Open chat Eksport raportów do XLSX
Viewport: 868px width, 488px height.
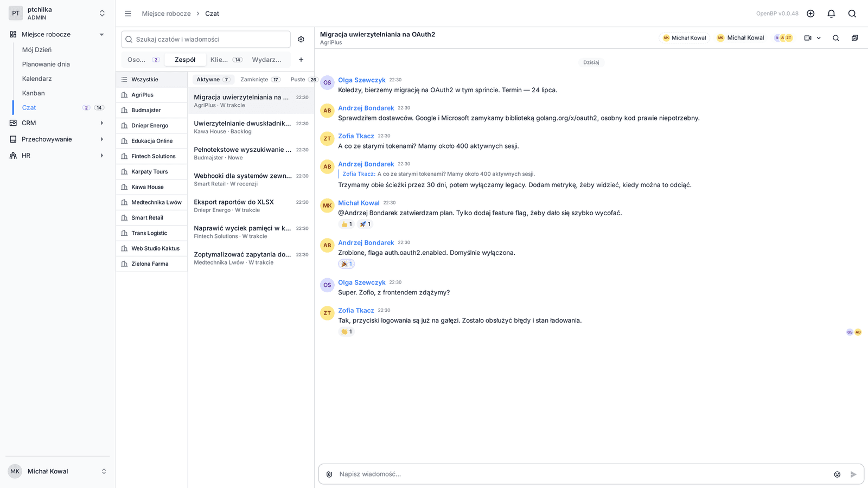251,206
